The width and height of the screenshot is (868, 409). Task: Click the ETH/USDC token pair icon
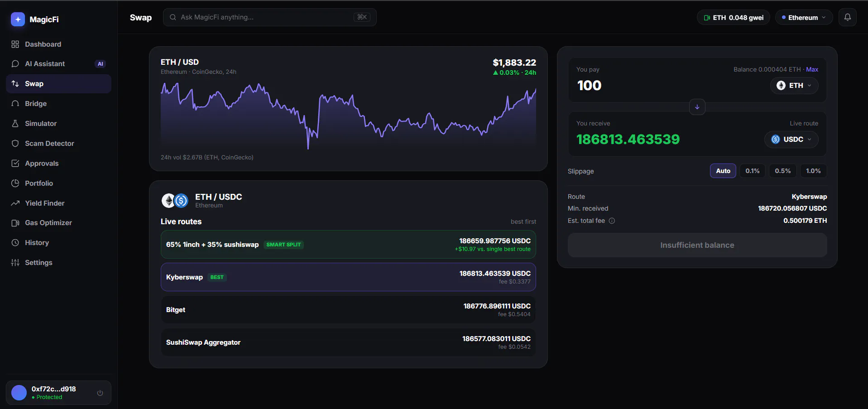(175, 201)
